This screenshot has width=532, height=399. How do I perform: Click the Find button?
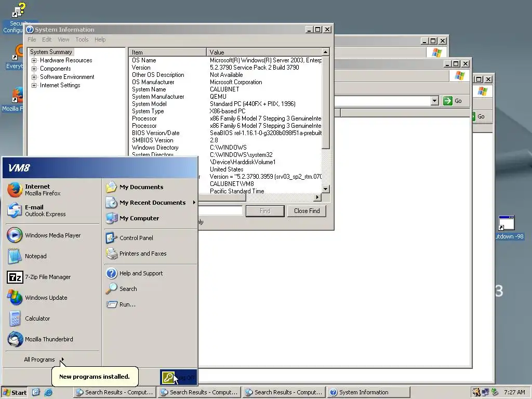click(x=265, y=211)
